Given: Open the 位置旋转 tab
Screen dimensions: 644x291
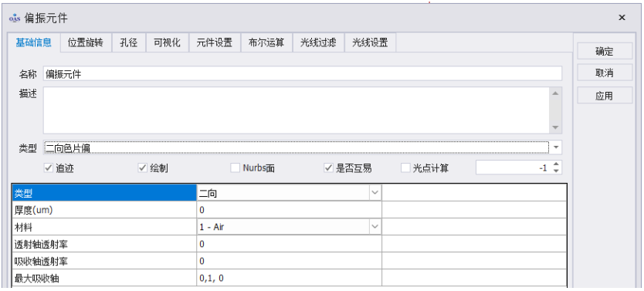Looking at the screenshot, I should pyautogui.click(x=86, y=42).
